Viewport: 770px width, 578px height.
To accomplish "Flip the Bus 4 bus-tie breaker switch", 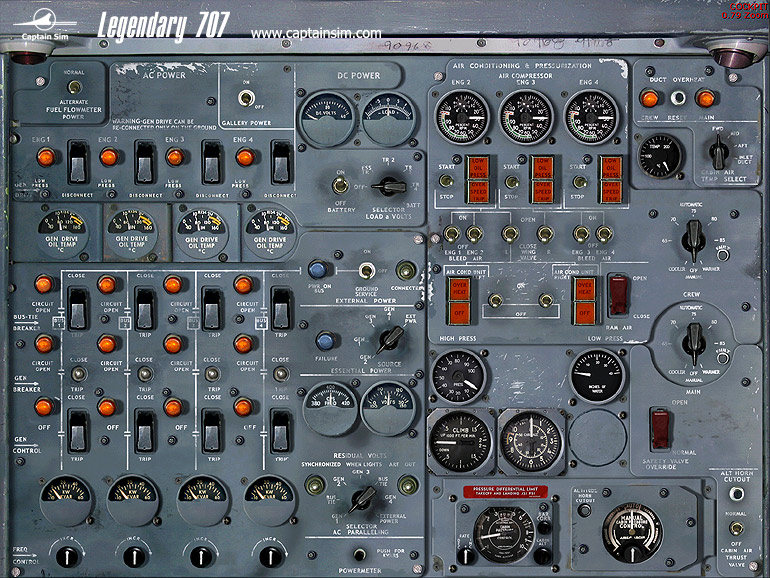I will (x=282, y=310).
